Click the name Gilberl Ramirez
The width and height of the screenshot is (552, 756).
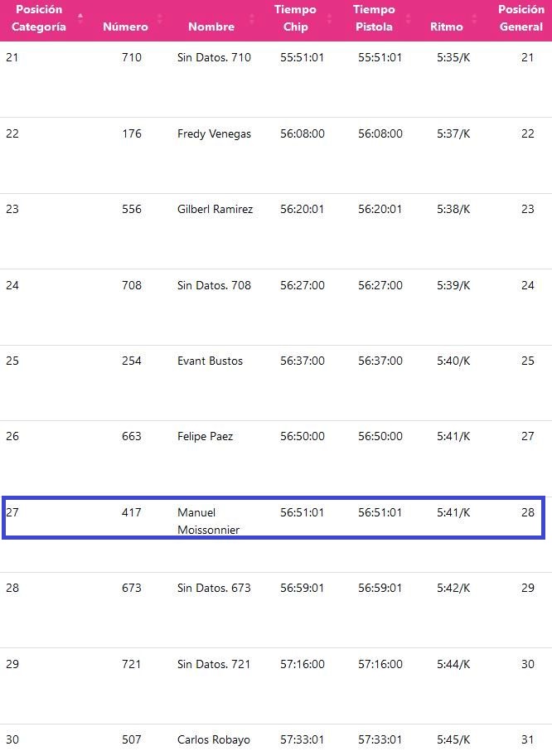pyautogui.click(x=215, y=209)
